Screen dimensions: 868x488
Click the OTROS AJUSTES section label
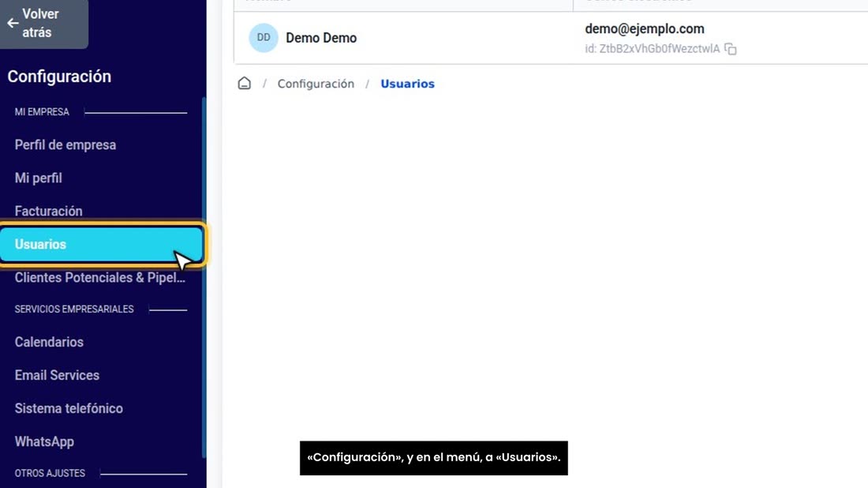(x=50, y=474)
